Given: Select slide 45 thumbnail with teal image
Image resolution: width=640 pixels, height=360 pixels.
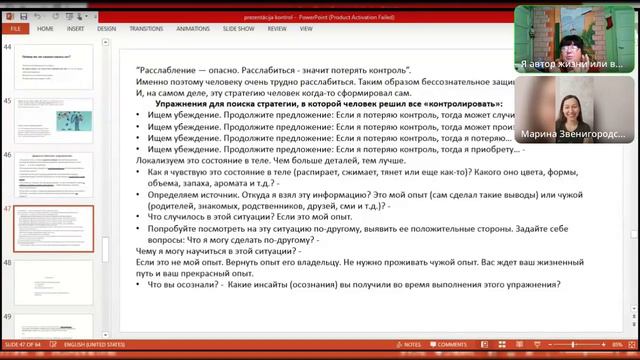Looking at the screenshot, I should click(53, 121).
